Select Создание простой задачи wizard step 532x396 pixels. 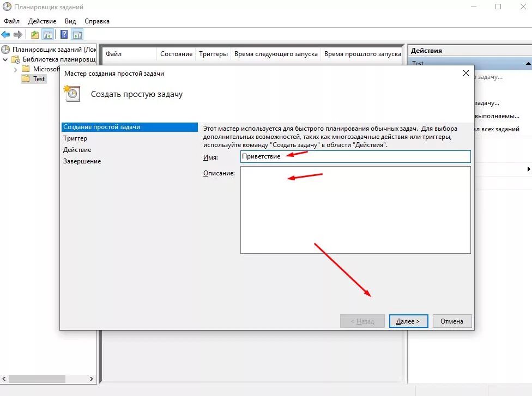[x=130, y=127]
